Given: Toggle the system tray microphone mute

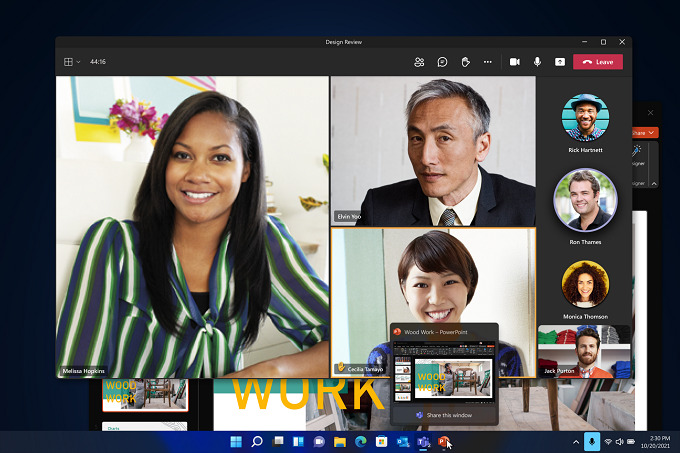Looking at the screenshot, I should pos(592,441).
